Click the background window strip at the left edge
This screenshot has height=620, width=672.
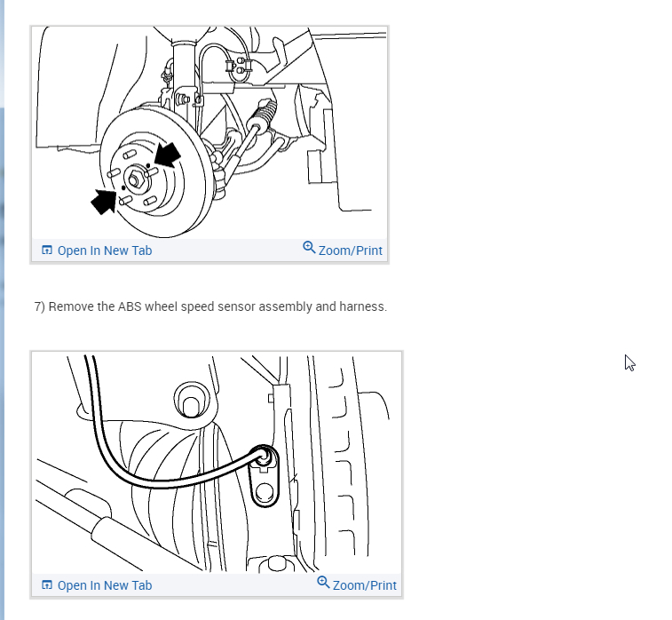(2, 310)
